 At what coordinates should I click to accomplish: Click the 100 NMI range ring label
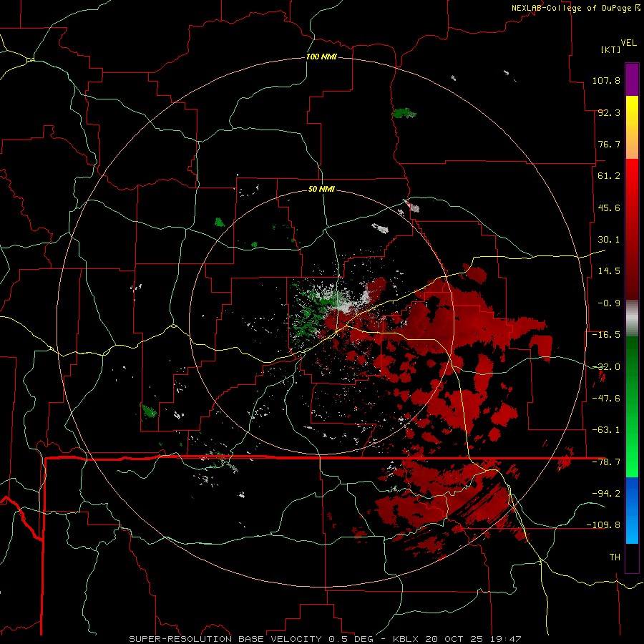tap(321, 57)
